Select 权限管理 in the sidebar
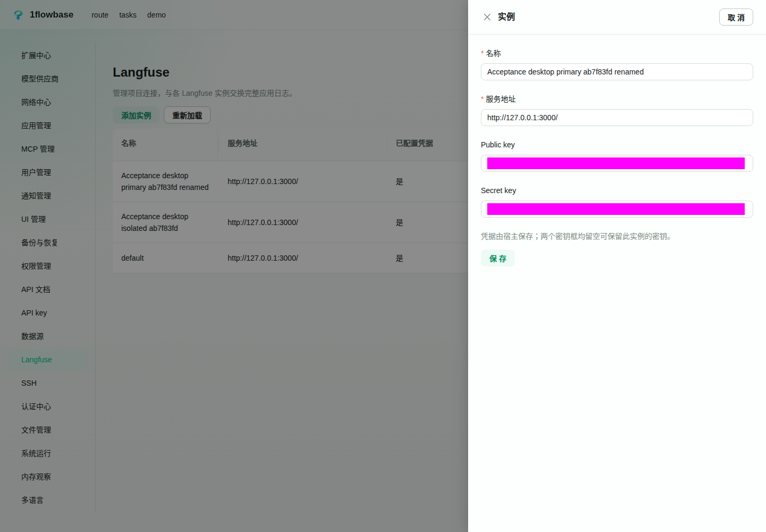Viewport: 766px width, 532px height. click(48, 266)
